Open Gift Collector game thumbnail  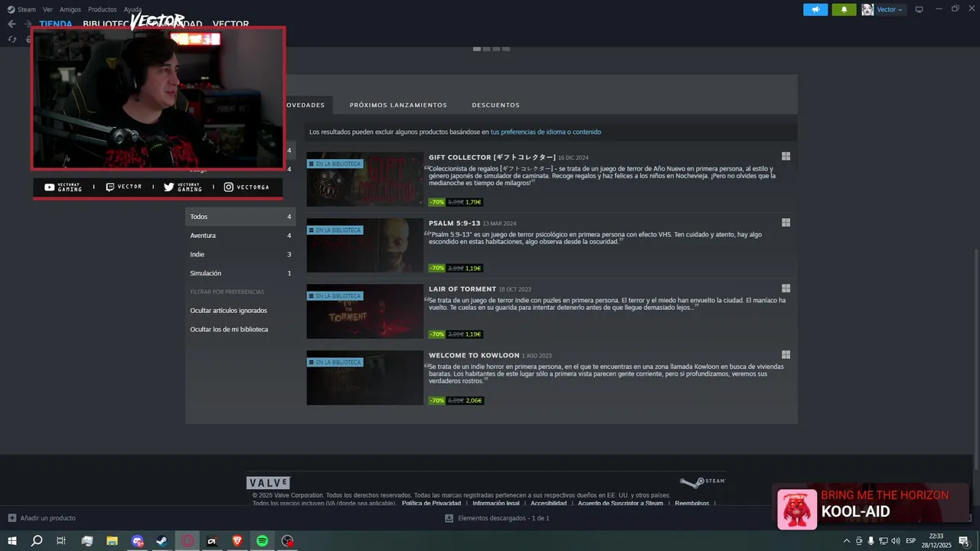tap(364, 179)
